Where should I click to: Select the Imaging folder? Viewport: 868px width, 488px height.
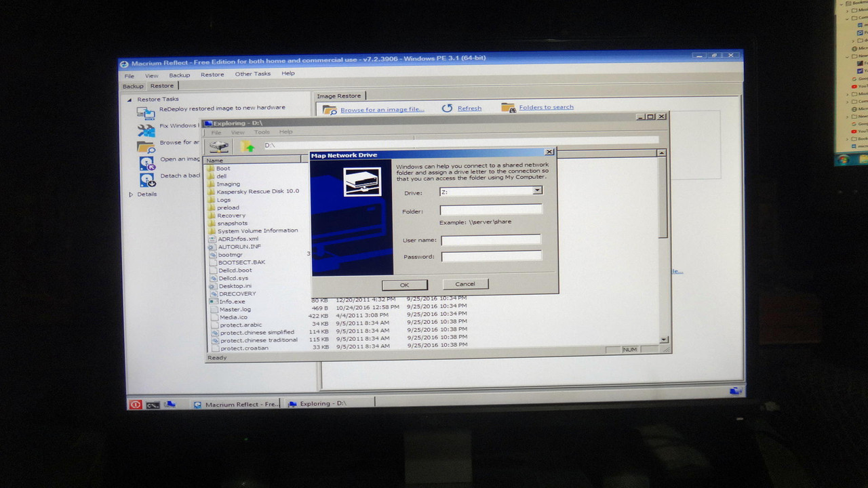pyautogui.click(x=228, y=184)
